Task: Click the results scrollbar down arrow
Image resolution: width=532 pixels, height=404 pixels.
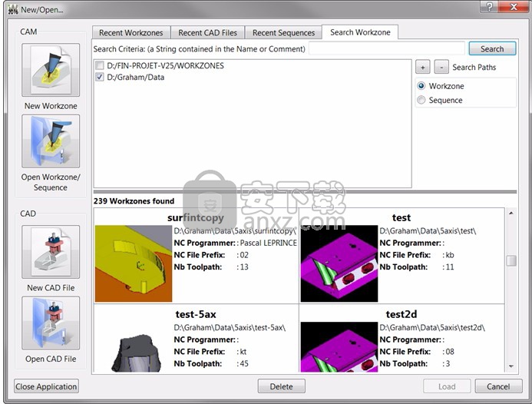Action: point(511,366)
